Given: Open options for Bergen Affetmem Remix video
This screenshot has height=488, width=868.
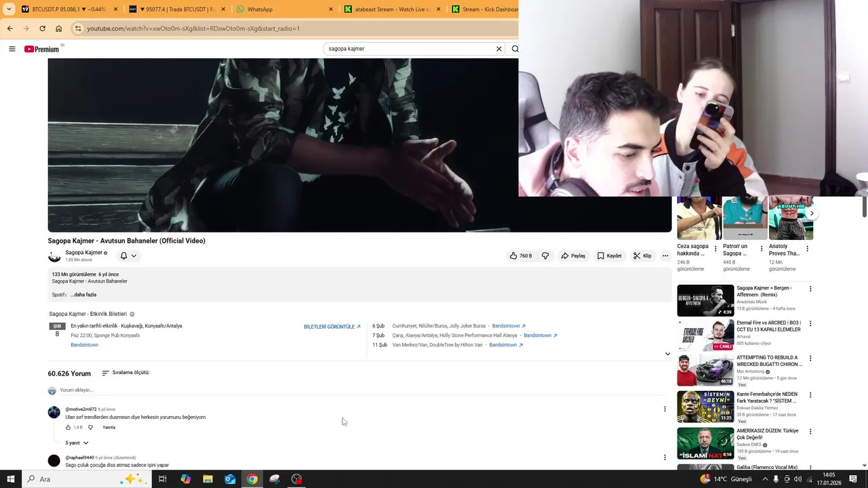Looking at the screenshot, I should (810, 289).
